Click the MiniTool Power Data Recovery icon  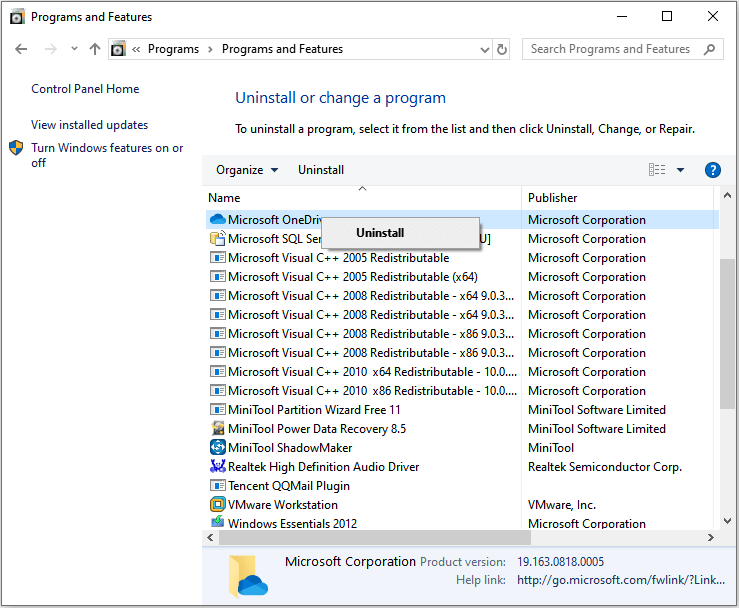[217, 428]
